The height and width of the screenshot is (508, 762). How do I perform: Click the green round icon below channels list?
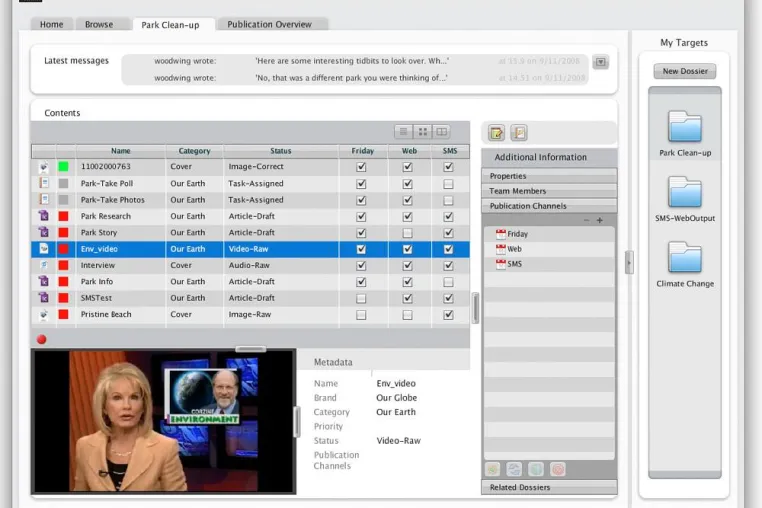(493, 469)
